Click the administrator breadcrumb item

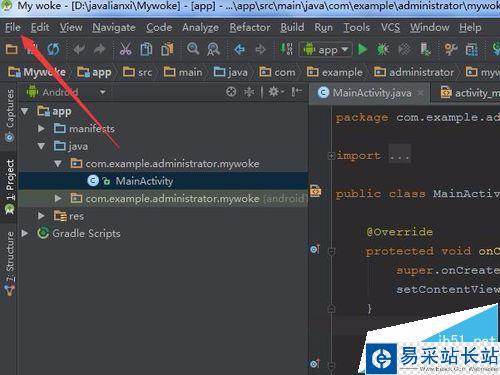tap(414, 72)
